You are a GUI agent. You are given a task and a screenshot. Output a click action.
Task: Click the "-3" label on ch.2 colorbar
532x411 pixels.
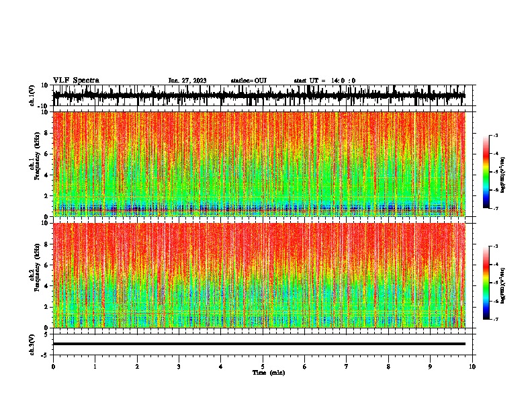point(496,246)
